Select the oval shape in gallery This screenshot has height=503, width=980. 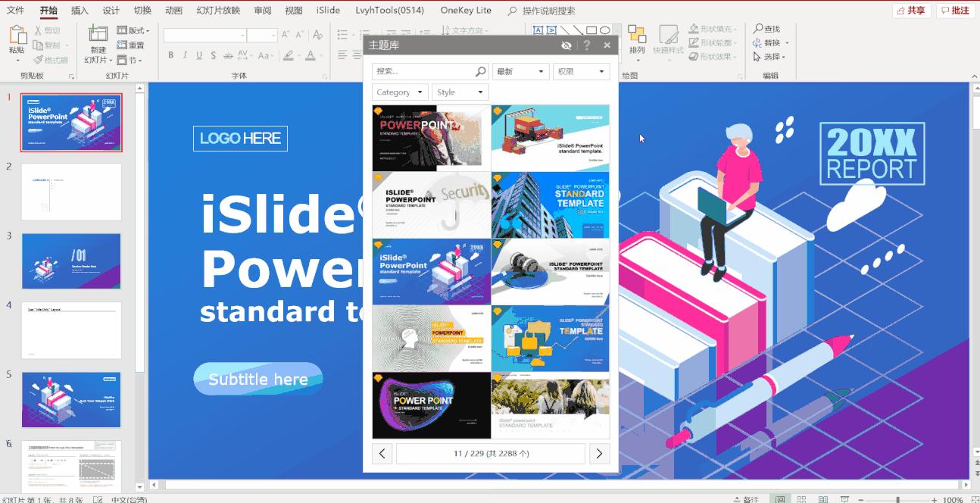click(604, 30)
